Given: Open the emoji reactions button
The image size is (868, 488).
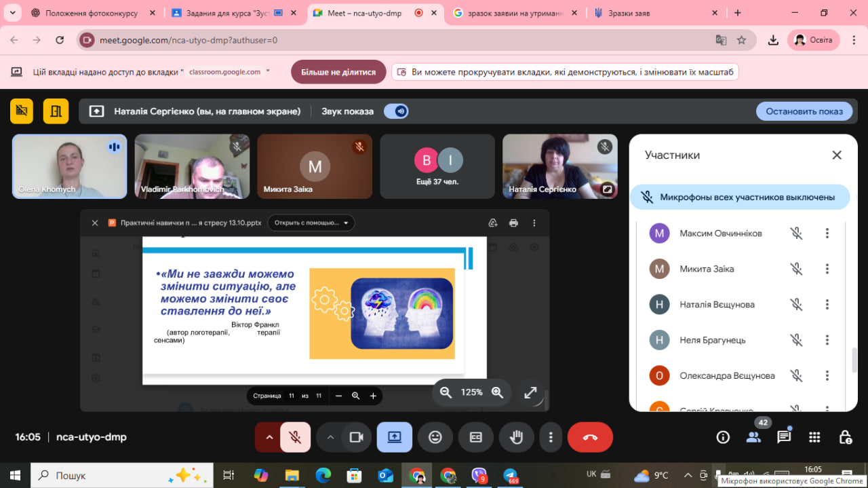Looking at the screenshot, I should 435,437.
